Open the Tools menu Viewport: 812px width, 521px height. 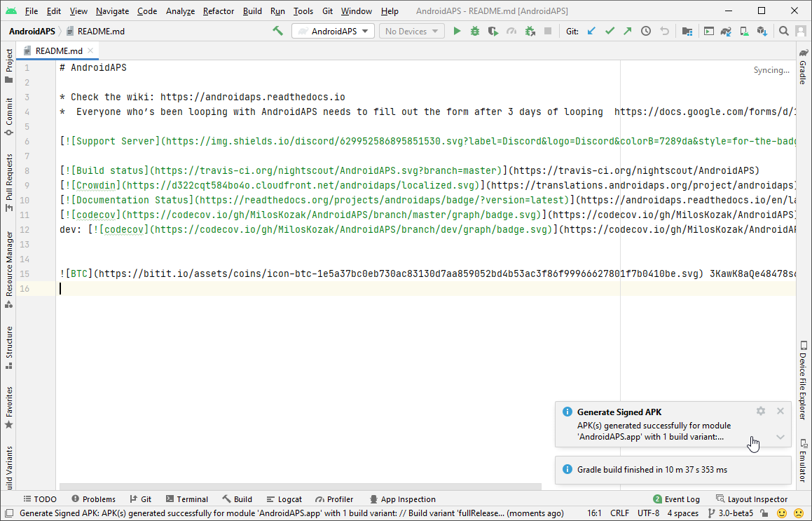303,11
